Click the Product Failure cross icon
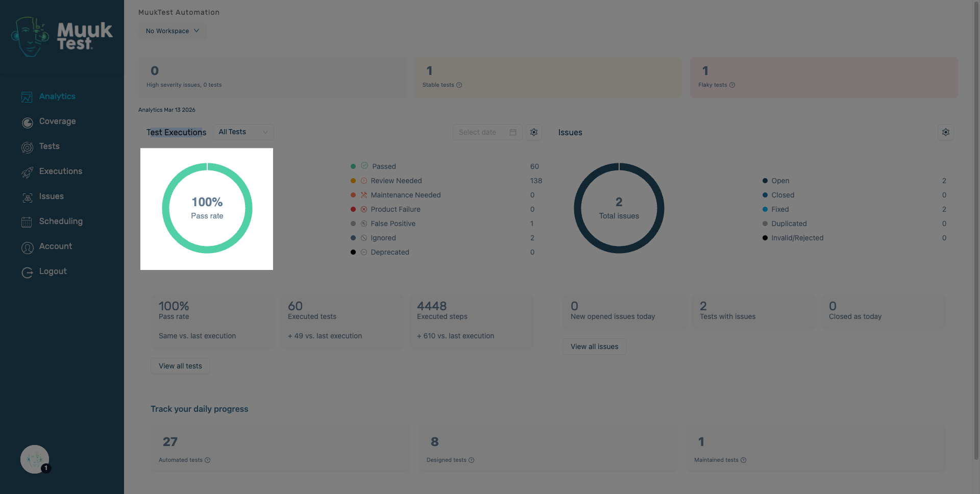Viewport: 980px width, 494px height. [x=364, y=209]
